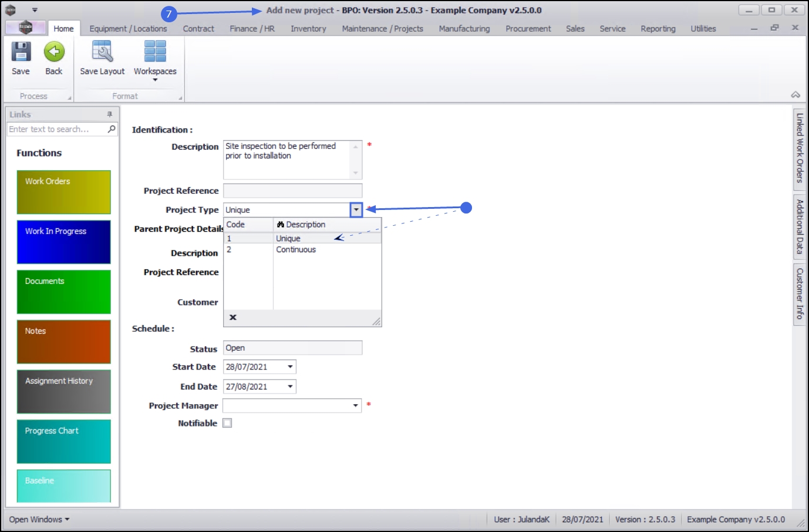
Task: Open the Reporting tab
Action: click(658, 29)
